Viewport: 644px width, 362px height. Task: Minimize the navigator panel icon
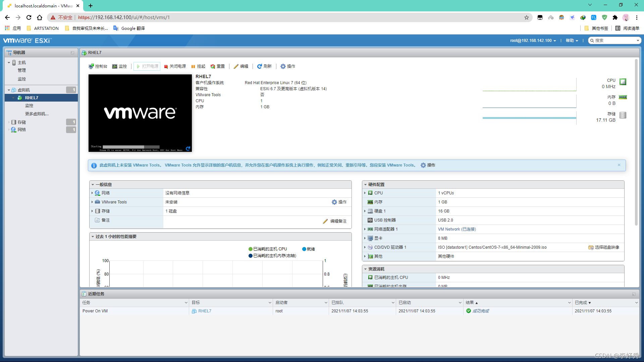[72, 53]
